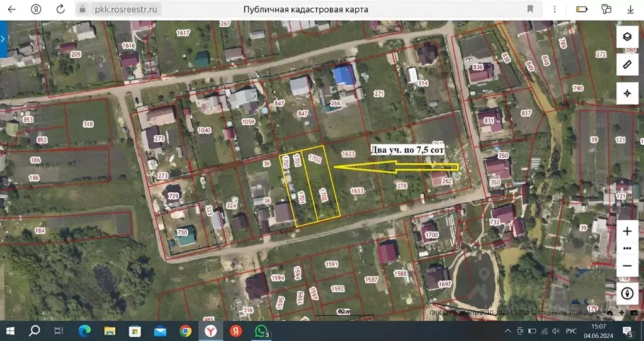Click the locate my position button
Image resolution: width=644 pixels, height=341 pixels.
click(627, 94)
